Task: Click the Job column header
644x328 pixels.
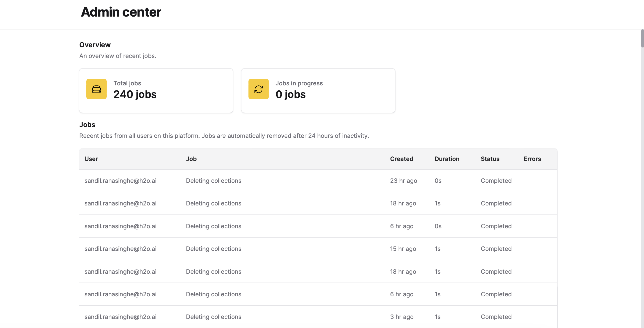Action: 191,159
